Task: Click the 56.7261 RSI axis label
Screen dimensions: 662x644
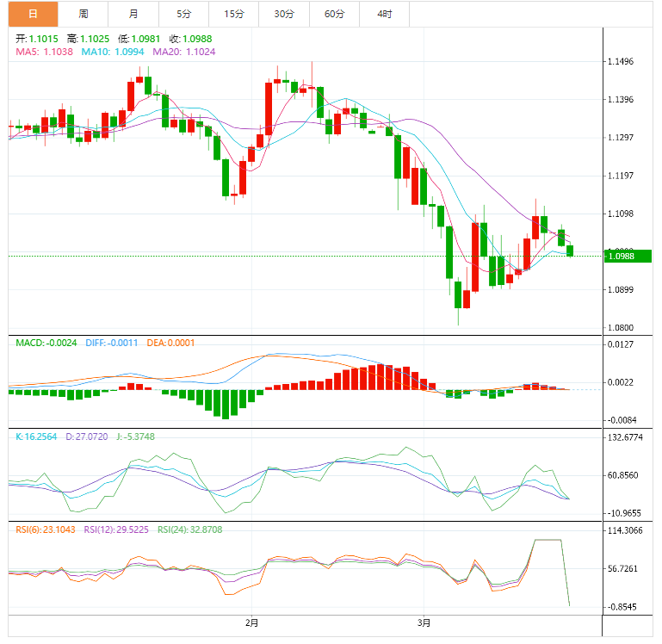Action: [622, 569]
